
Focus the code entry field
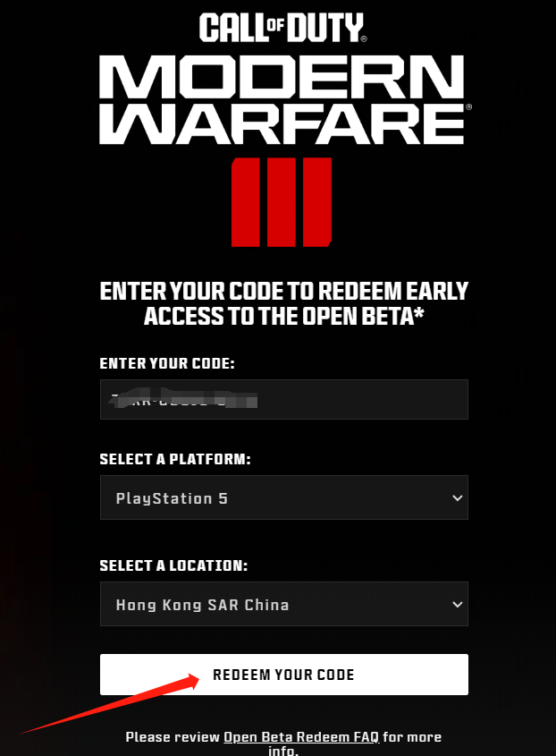283,399
